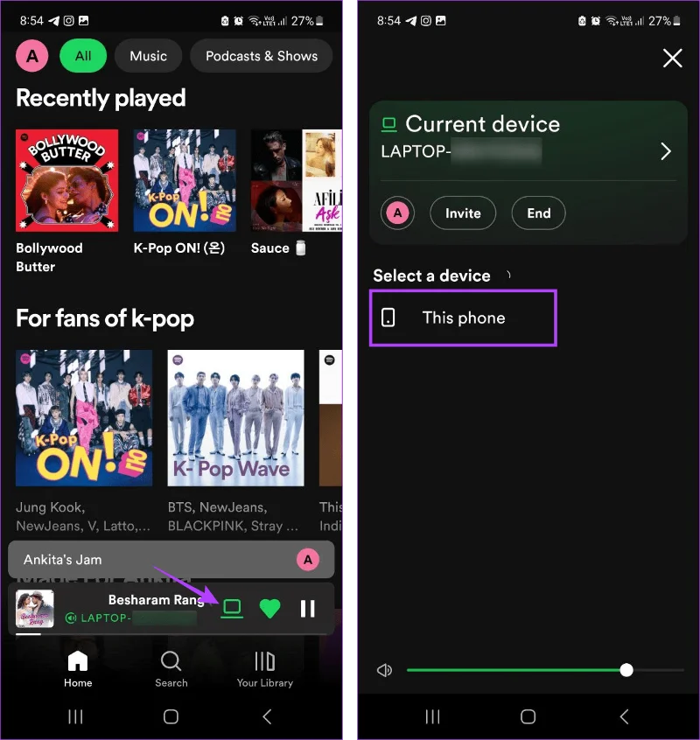Open the device picker laptop icon in mini player

click(x=232, y=609)
